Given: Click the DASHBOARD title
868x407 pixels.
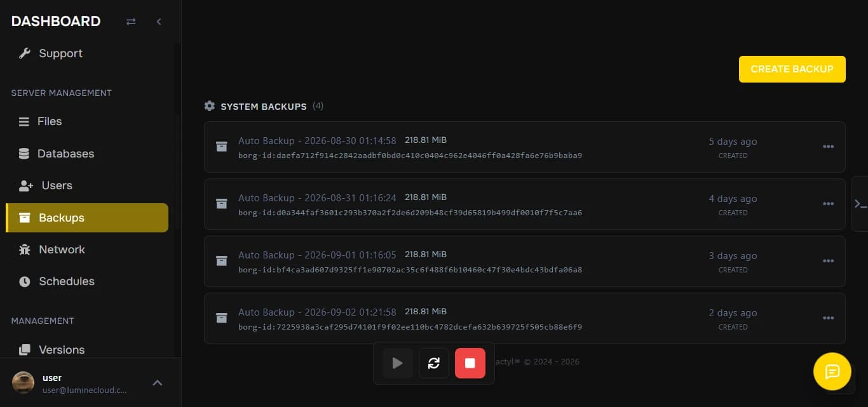Looking at the screenshot, I should pos(56,22).
